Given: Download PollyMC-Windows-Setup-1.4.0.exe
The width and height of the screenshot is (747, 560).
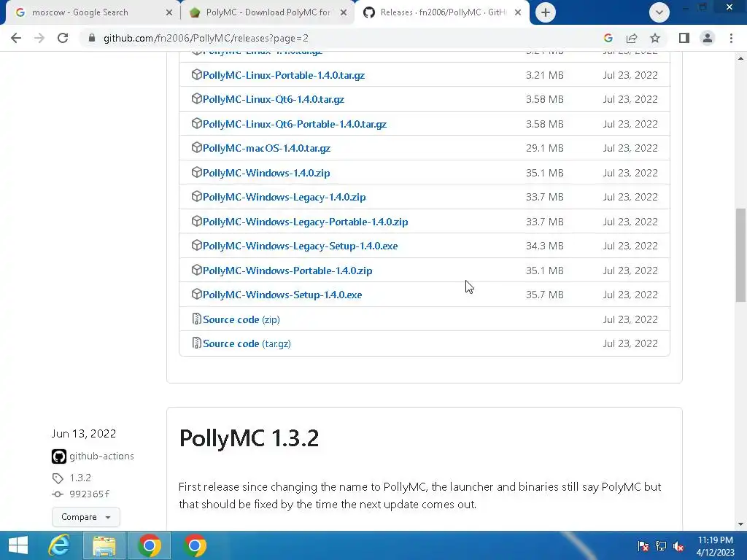Looking at the screenshot, I should coord(282,295).
